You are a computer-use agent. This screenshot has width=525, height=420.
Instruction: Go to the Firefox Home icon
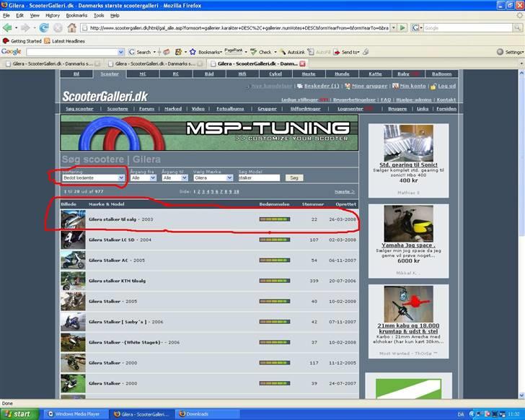pyautogui.click(x=71, y=27)
